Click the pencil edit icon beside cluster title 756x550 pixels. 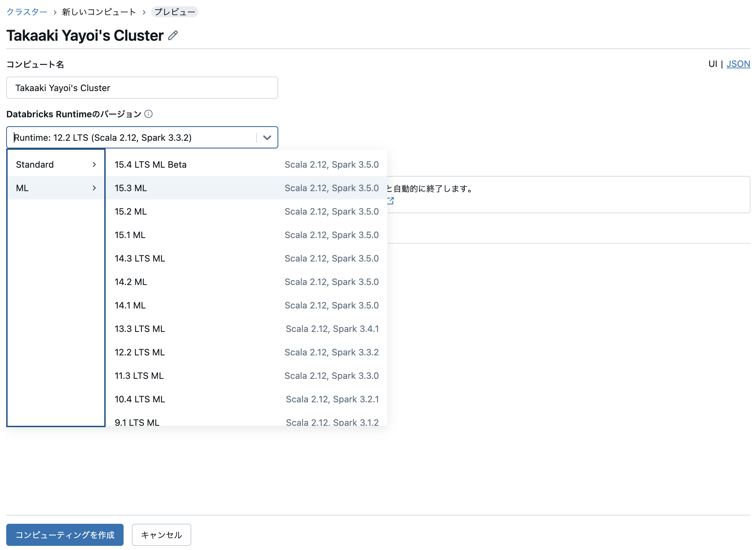173,35
